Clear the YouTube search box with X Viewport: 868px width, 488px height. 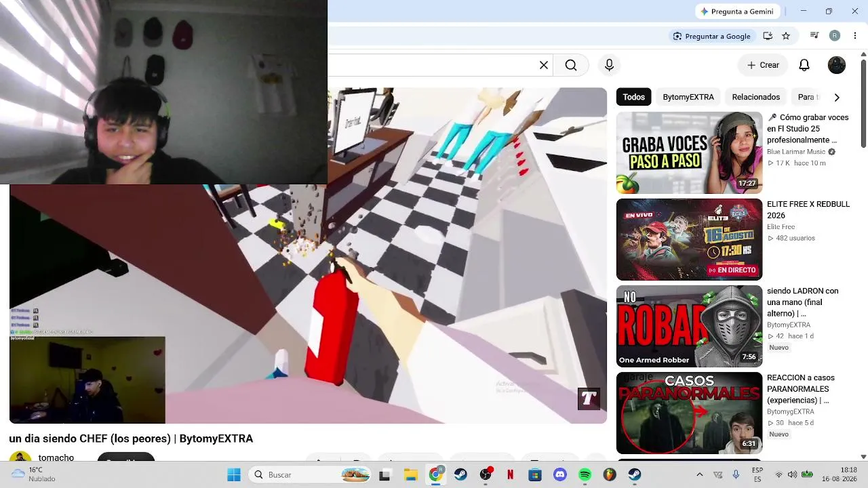click(x=544, y=65)
